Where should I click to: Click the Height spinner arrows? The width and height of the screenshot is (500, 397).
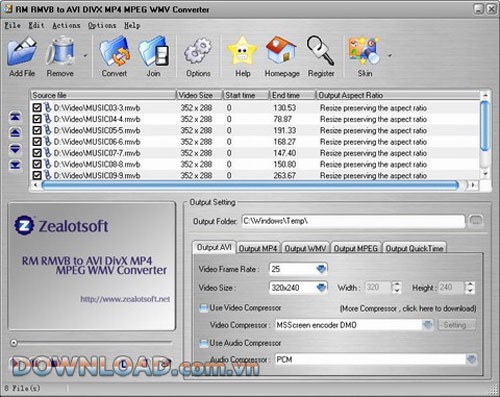470,287
